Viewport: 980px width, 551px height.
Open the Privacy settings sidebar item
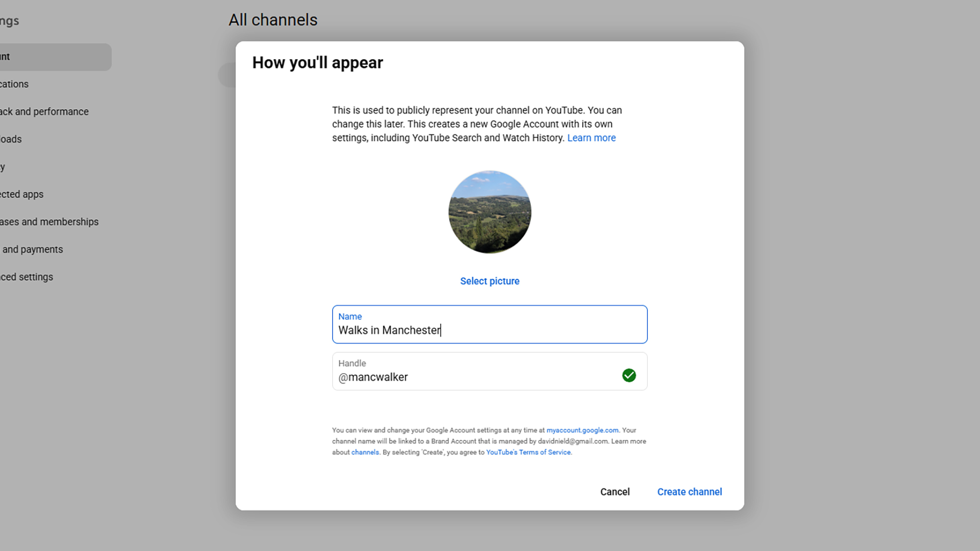(x=3, y=167)
